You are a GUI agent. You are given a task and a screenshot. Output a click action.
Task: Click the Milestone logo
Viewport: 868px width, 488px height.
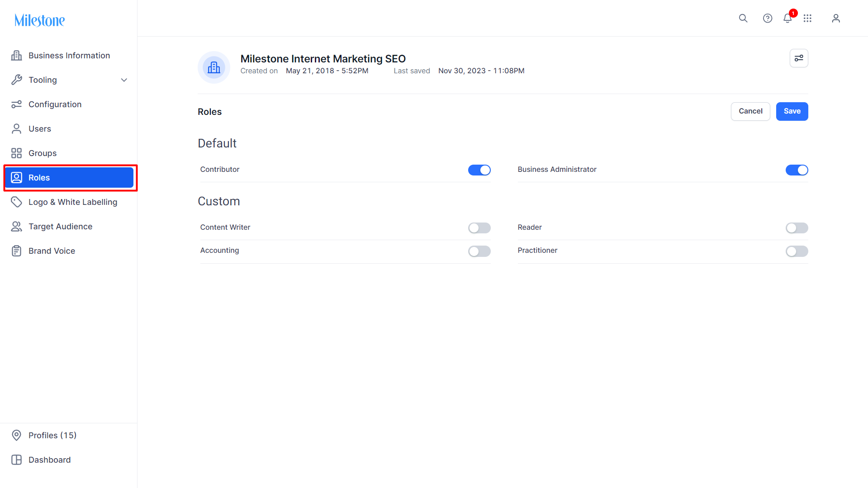(40, 20)
